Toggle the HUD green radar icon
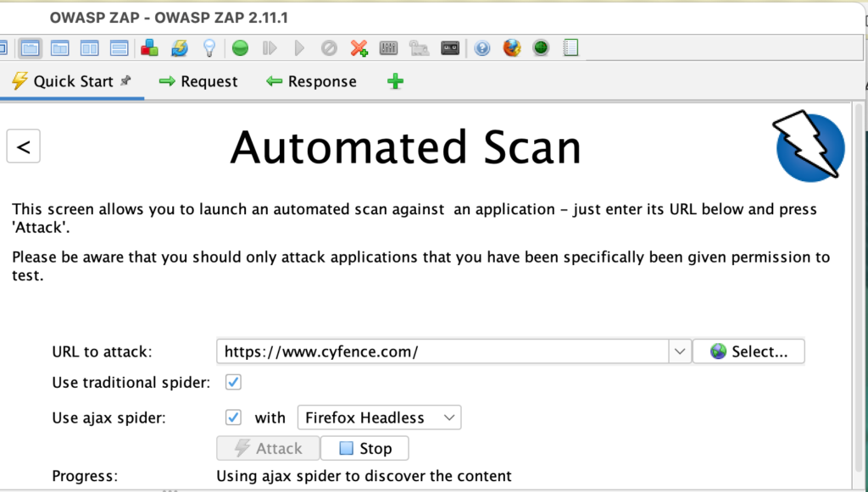Viewport: 868px width, 492px height. [x=541, y=48]
